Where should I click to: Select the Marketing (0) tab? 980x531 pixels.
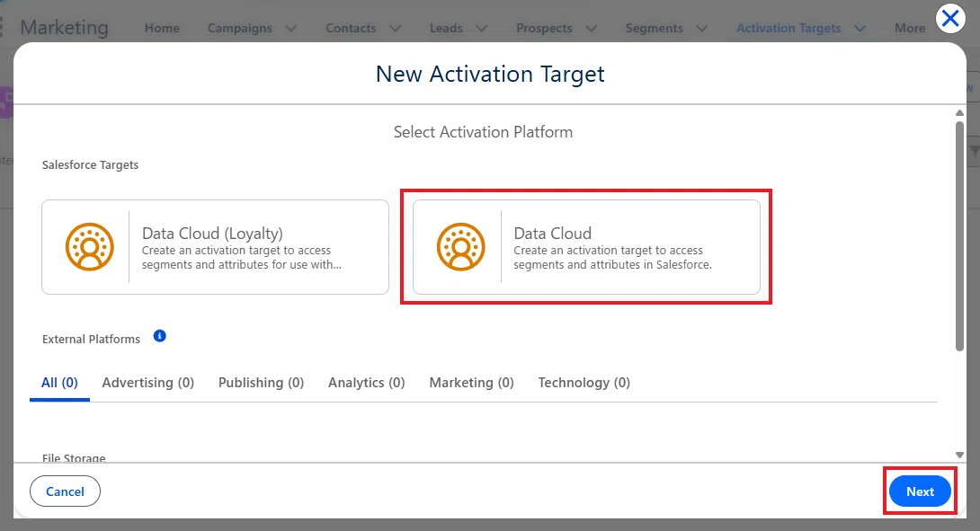coord(472,383)
